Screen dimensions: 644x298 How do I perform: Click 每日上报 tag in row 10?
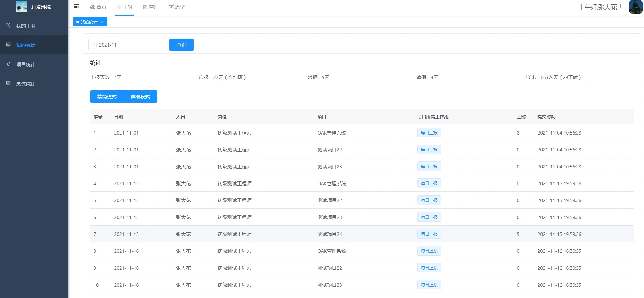(x=429, y=285)
